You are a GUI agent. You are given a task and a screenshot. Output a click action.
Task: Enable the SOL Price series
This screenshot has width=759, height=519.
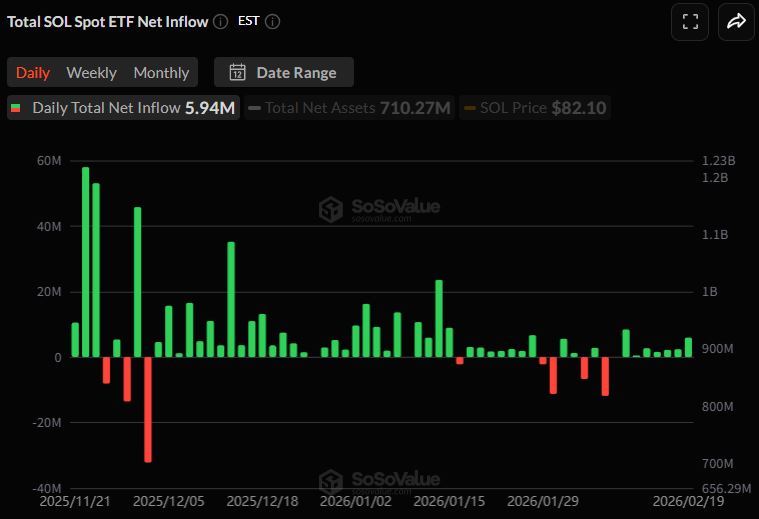pyautogui.click(x=534, y=107)
